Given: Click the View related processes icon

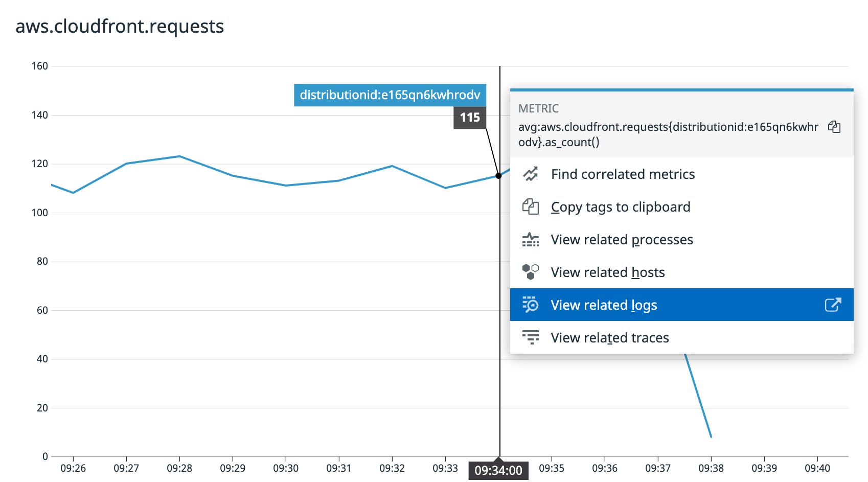Looking at the screenshot, I should pos(531,239).
